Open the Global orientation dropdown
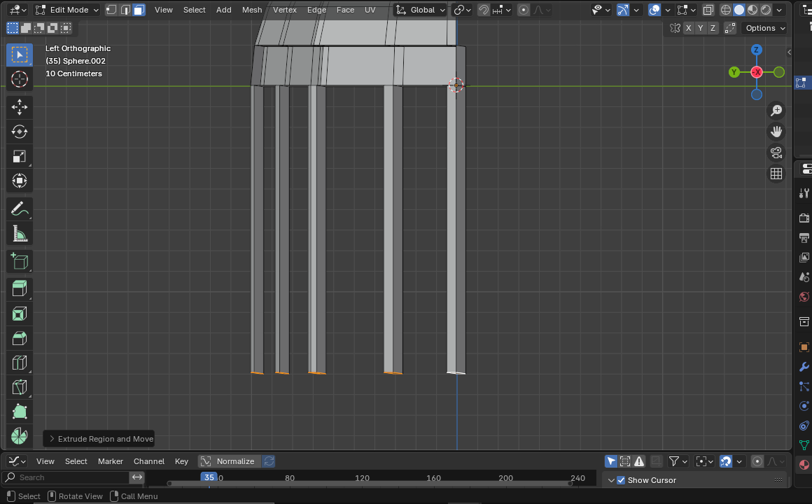The width and height of the screenshot is (812, 504). pos(420,10)
